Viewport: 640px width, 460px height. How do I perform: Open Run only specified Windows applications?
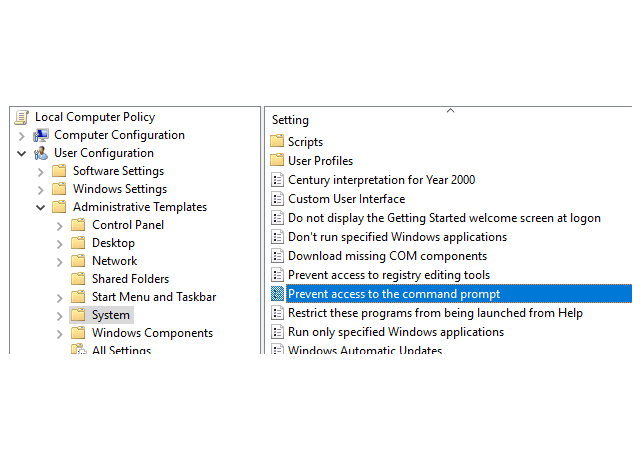[396, 332]
